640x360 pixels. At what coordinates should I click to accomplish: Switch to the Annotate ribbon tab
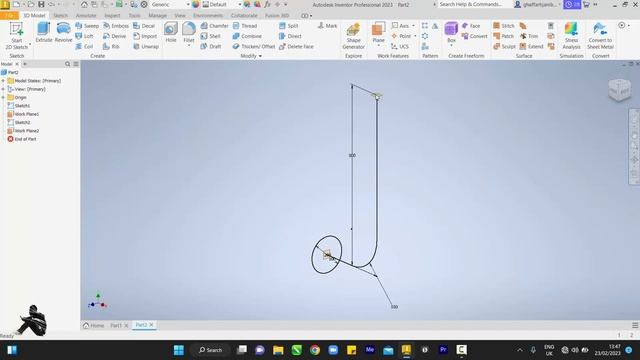[x=86, y=16]
